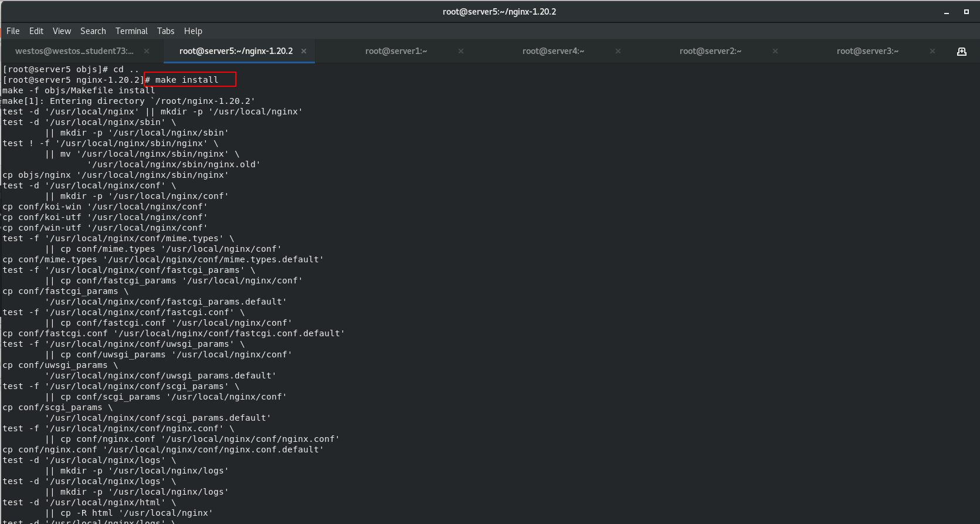Click the 'fastcgi.conf.default' output line
Screen dimensions: 980x524
174,333
